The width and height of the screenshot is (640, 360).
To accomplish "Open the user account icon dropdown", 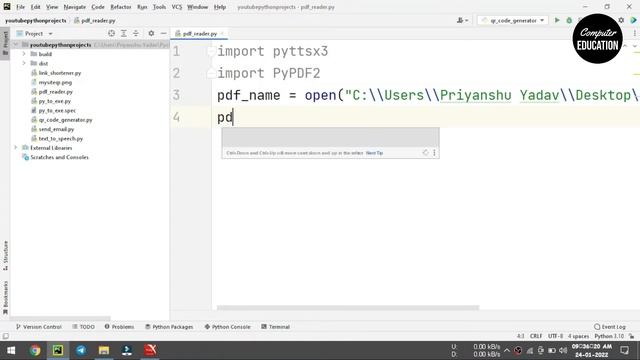I will tap(462, 20).
